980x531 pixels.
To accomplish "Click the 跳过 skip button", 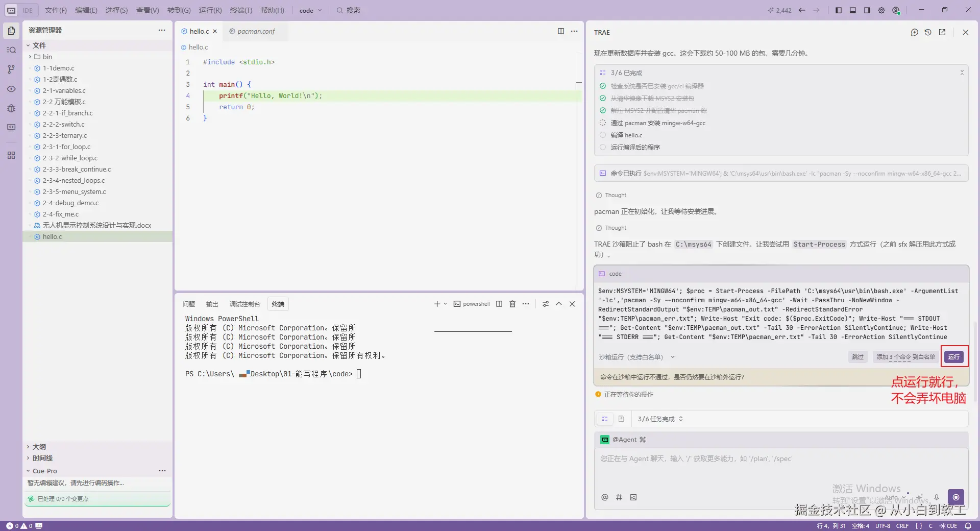I will 857,357.
